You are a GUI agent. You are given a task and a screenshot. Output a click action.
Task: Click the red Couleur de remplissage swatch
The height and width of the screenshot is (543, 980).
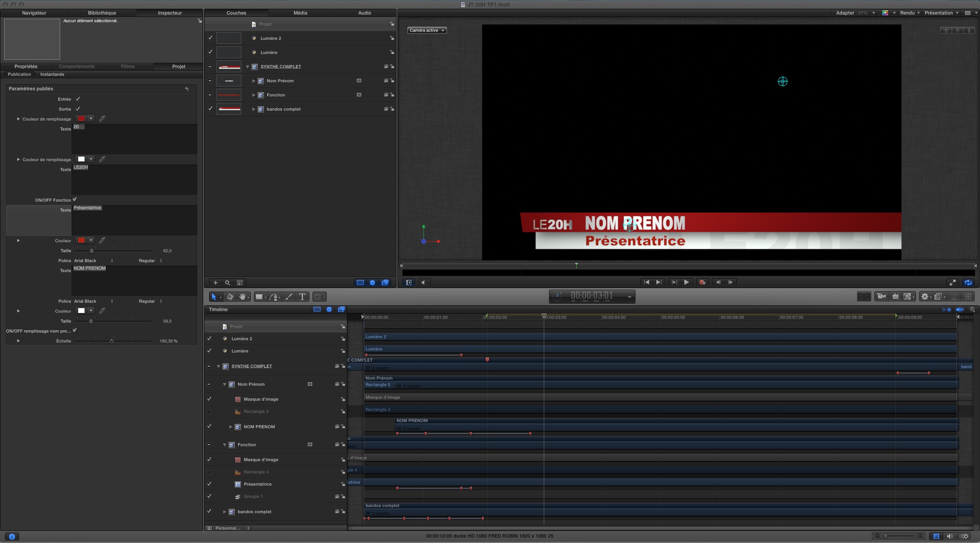(81, 119)
